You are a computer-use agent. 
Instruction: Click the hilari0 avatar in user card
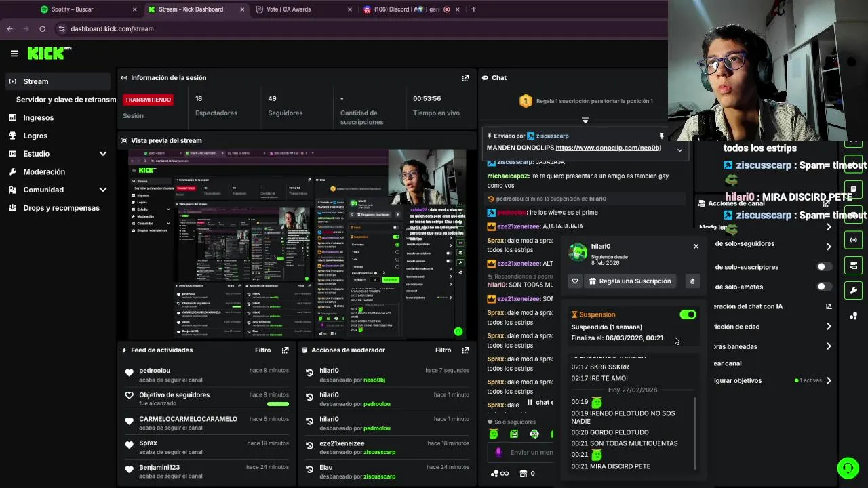click(578, 252)
